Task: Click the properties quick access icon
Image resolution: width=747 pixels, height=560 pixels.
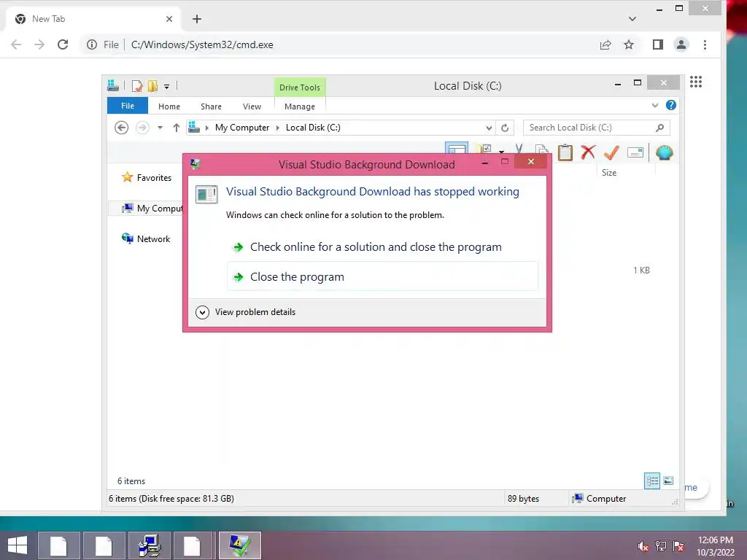Action: click(x=137, y=86)
